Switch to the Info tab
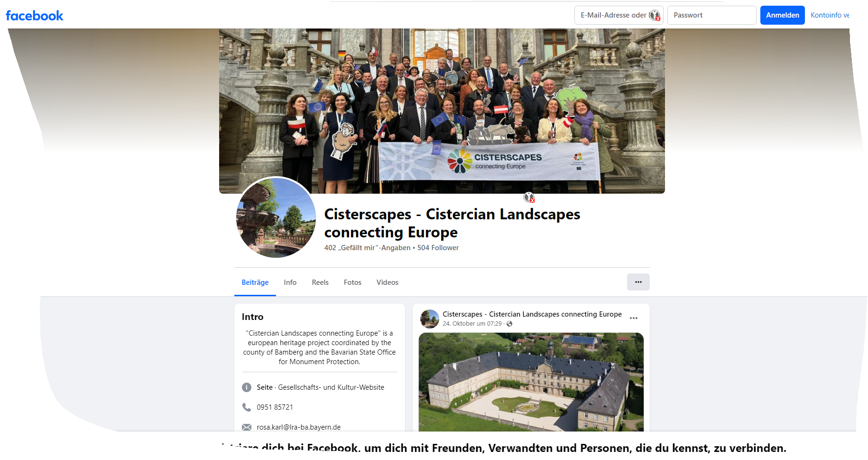Viewport: 868px width, 460px height. click(x=290, y=282)
